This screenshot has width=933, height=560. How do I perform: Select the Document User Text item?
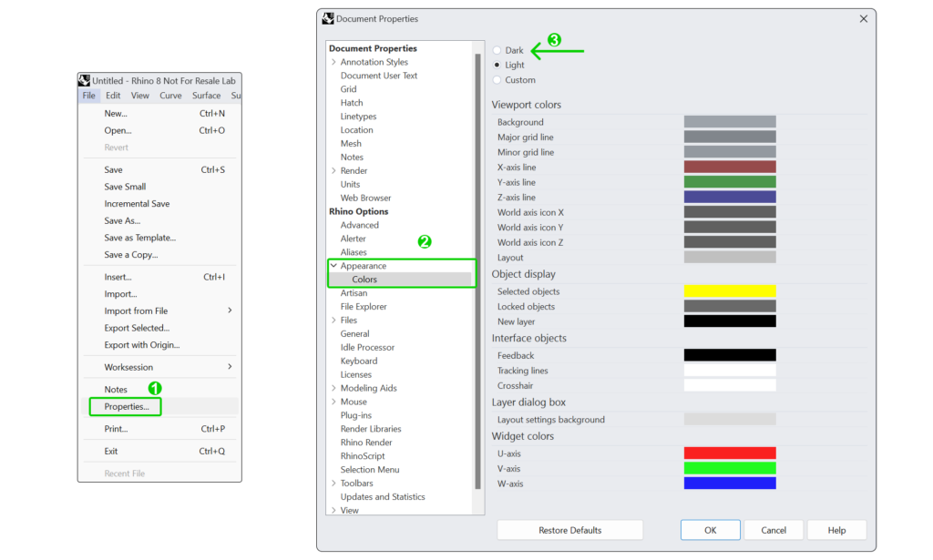click(379, 76)
